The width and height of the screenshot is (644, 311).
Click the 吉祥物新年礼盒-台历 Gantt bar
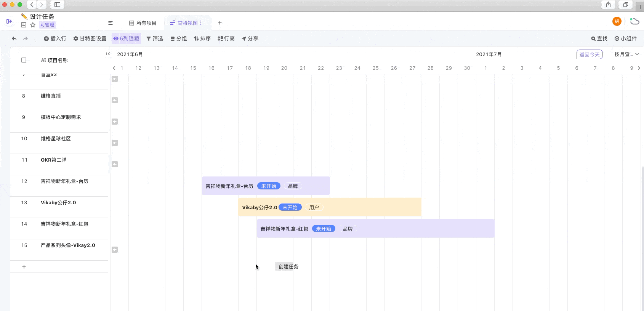tap(266, 186)
